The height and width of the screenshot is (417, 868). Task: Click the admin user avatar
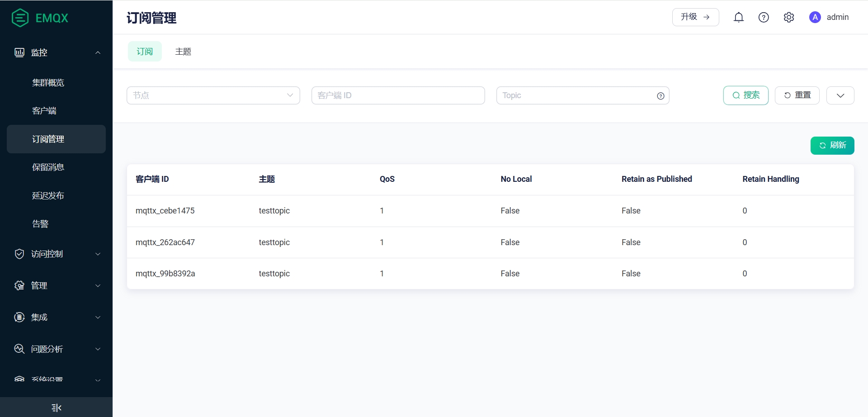pyautogui.click(x=815, y=17)
